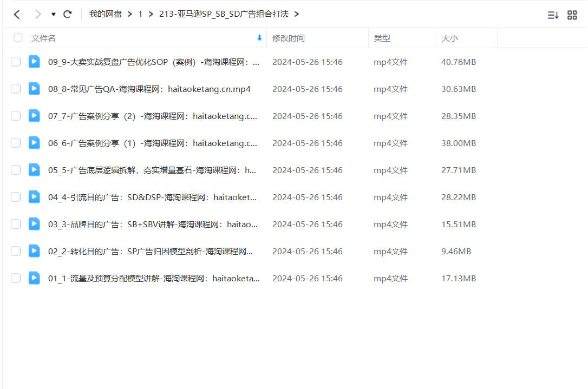Select file name 02_2-转化目的广告：SP广告归因模型剖析
The height and width of the screenshot is (389, 588).
point(151,252)
